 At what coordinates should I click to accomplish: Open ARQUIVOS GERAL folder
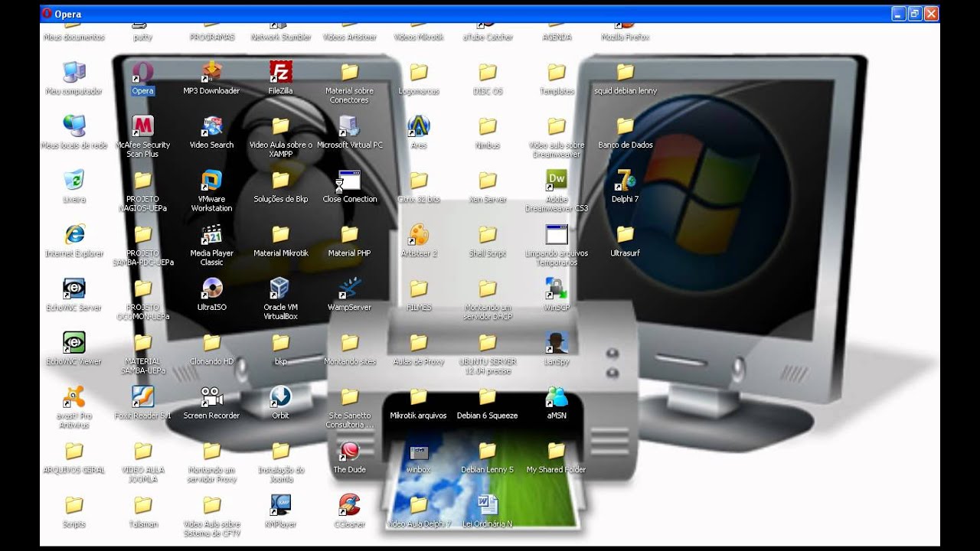point(74,452)
